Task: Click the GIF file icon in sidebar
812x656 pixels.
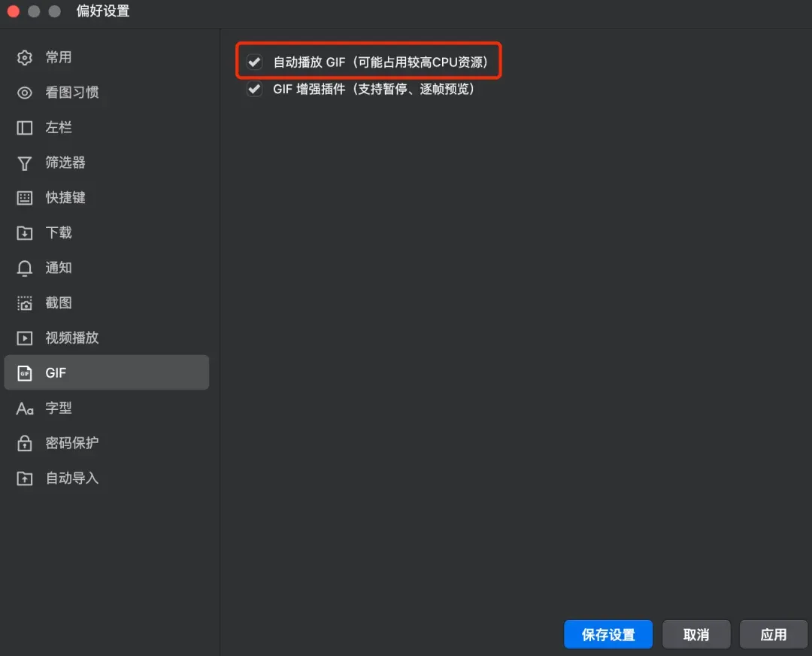Action: coord(24,373)
